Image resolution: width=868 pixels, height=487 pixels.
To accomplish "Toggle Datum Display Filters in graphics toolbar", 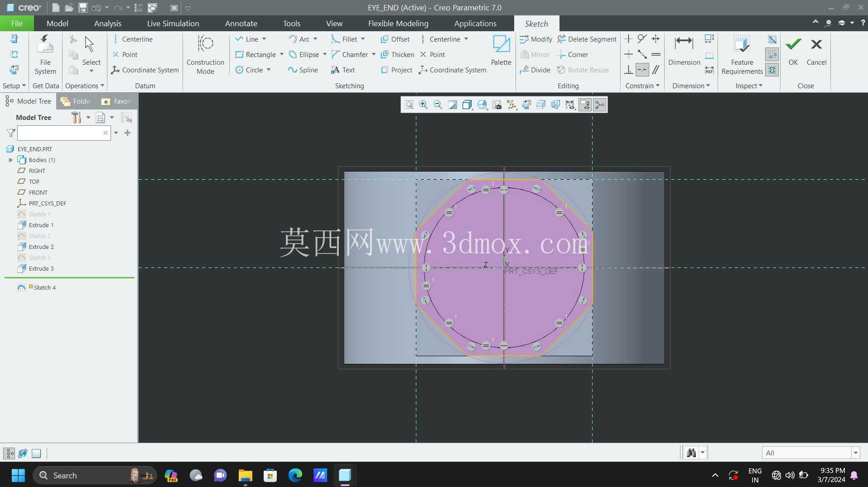I will click(511, 105).
